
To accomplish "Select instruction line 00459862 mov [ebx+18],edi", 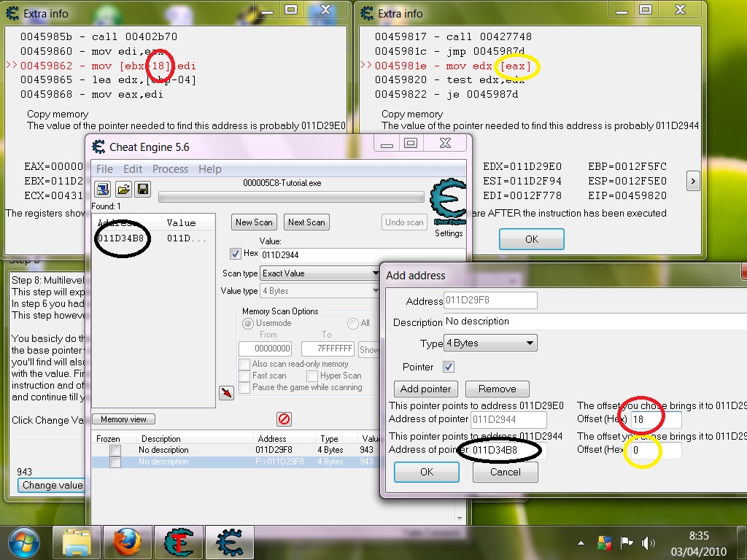I will click(108, 66).
